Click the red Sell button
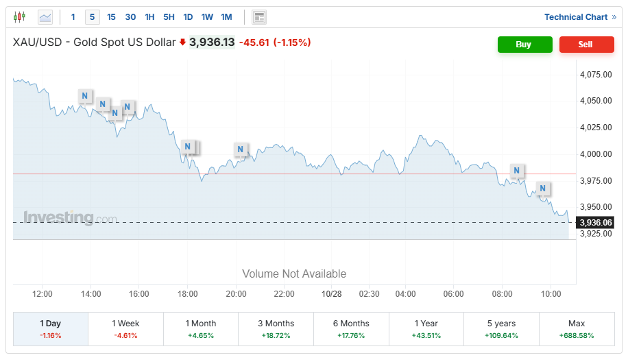628x364 pixels. pos(586,44)
